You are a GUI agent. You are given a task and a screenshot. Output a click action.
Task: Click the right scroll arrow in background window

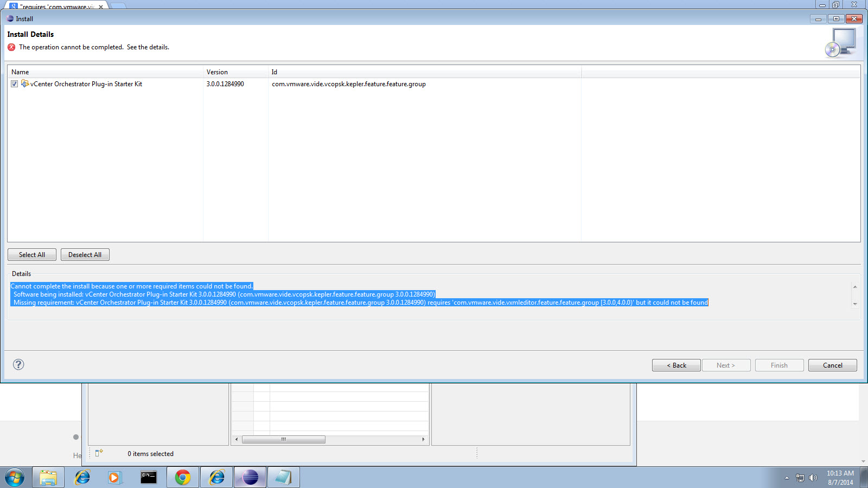click(423, 439)
